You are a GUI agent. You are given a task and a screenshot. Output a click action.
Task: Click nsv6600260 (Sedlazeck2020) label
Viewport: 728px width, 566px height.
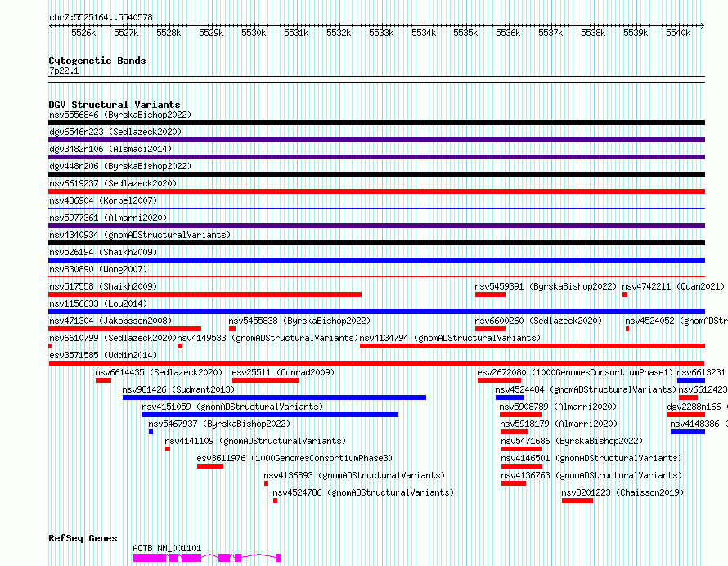pos(538,321)
